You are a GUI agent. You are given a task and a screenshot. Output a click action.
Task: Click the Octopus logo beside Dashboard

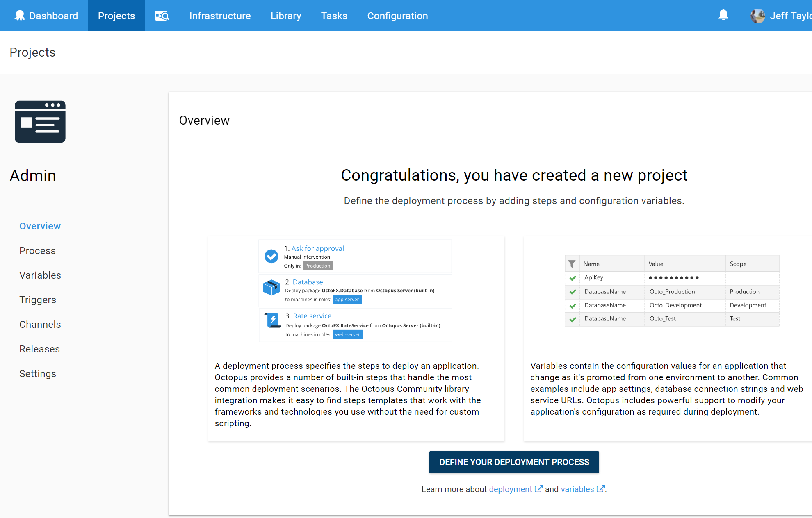pyautogui.click(x=19, y=16)
